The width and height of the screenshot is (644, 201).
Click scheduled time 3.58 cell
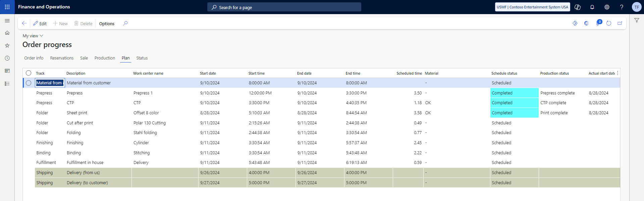(418, 113)
